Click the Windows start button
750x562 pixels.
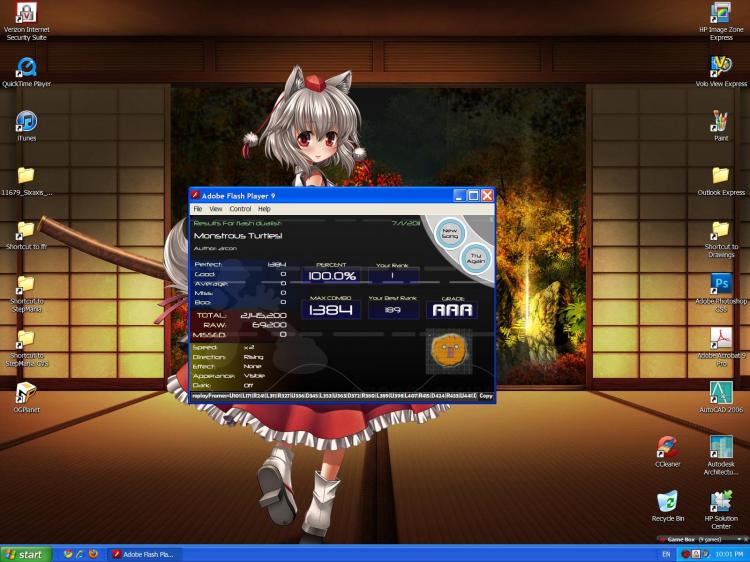coord(26,554)
